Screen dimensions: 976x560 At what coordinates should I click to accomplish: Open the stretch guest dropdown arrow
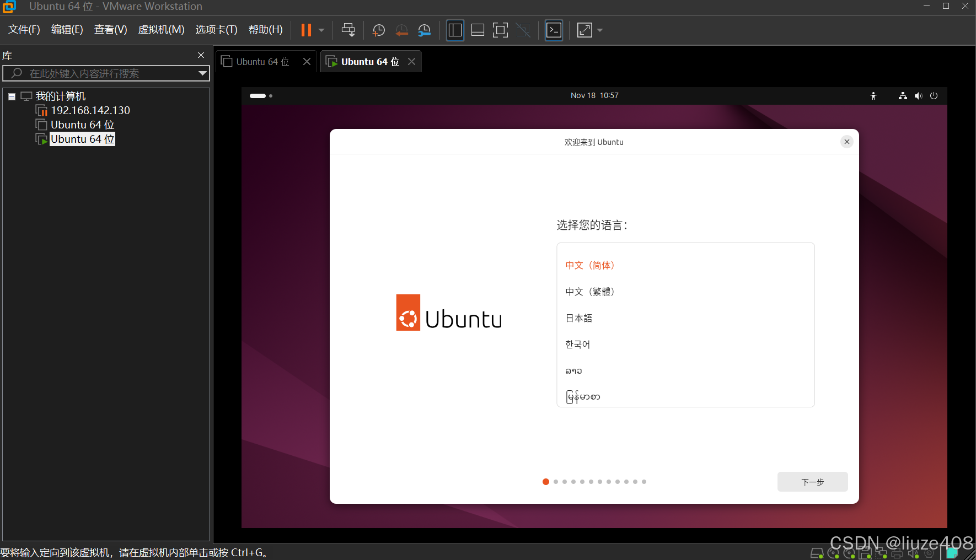[600, 30]
